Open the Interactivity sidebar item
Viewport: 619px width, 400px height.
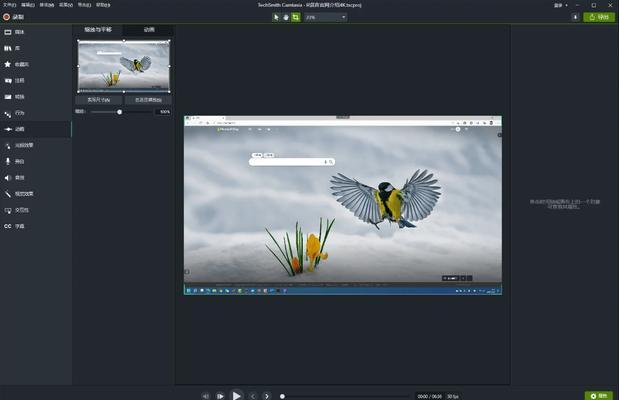[x=36, y=210]
